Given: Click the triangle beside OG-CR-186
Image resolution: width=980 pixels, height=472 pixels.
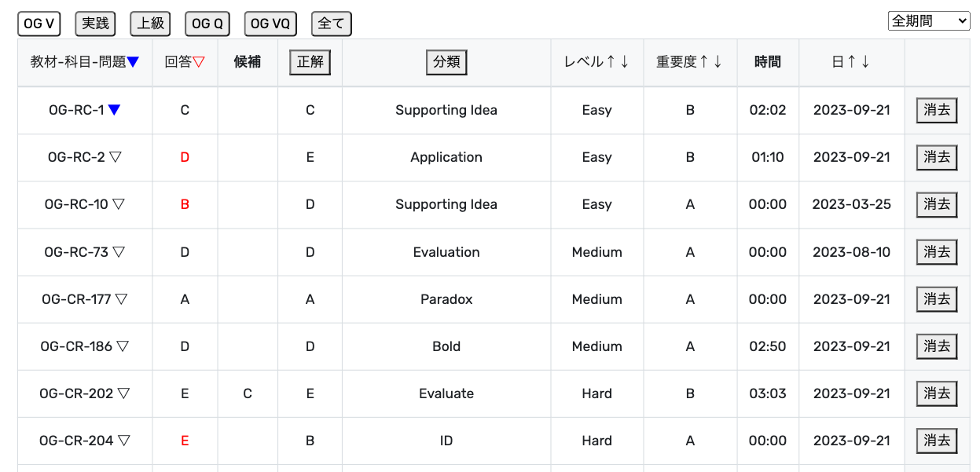Looking at the screenshot, I should click(x=123, y=346).
